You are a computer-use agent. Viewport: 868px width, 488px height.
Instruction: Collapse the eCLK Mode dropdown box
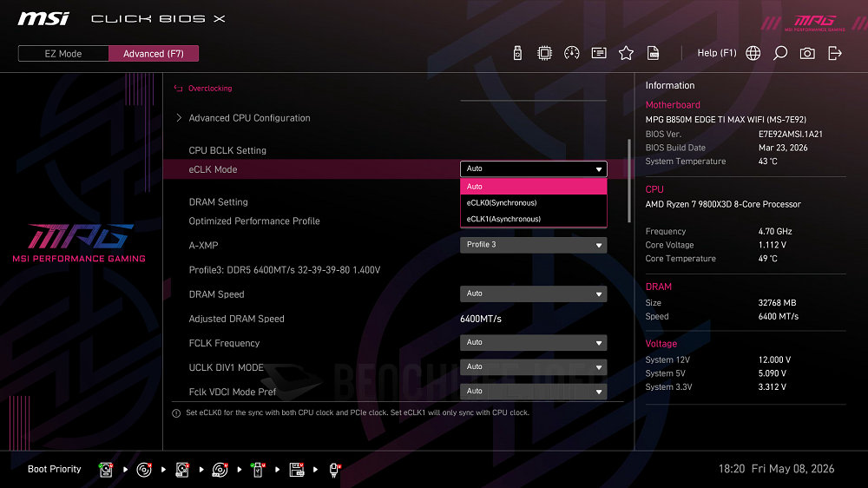tap(534, 169)
